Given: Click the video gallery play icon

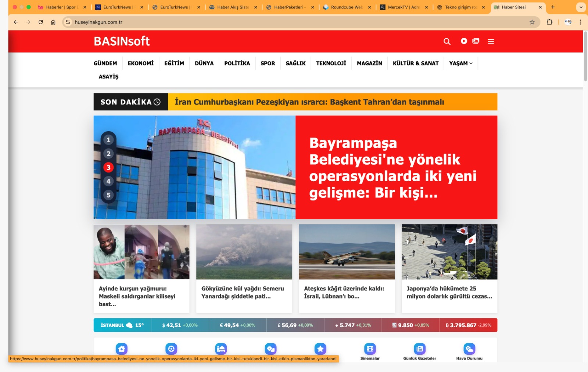Looking at the screenshot, I should pyautogui.click(x=463, y=41).
